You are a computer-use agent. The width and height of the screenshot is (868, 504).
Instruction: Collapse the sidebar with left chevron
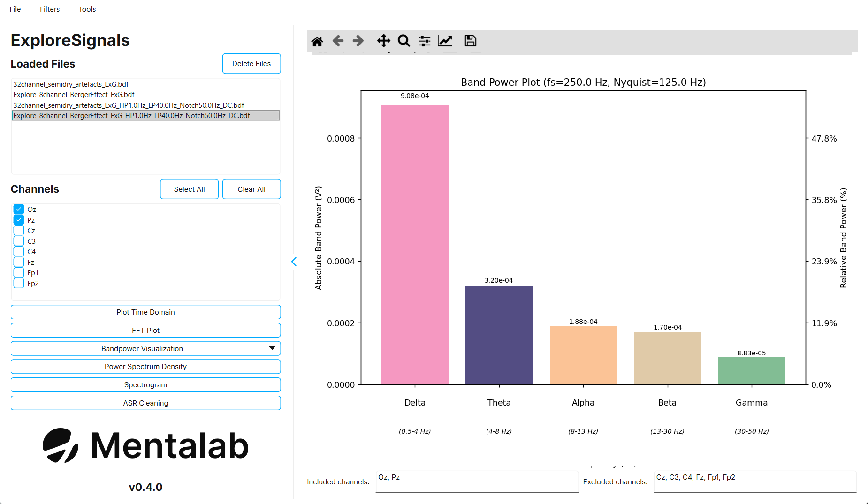click(x=294, y=262)
